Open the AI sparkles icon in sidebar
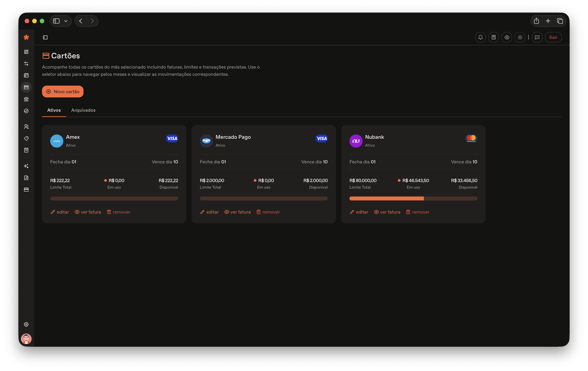This screenshot has width=588, height=371. 26,166
